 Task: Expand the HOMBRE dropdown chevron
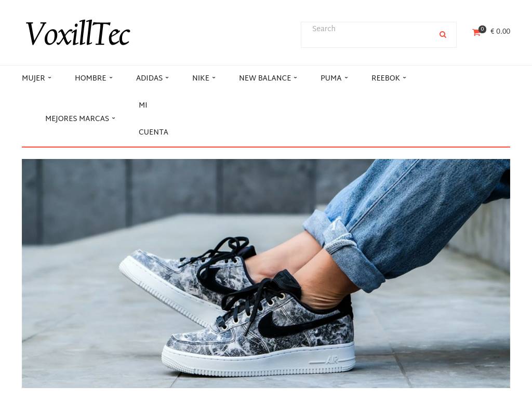pos(111,78)
